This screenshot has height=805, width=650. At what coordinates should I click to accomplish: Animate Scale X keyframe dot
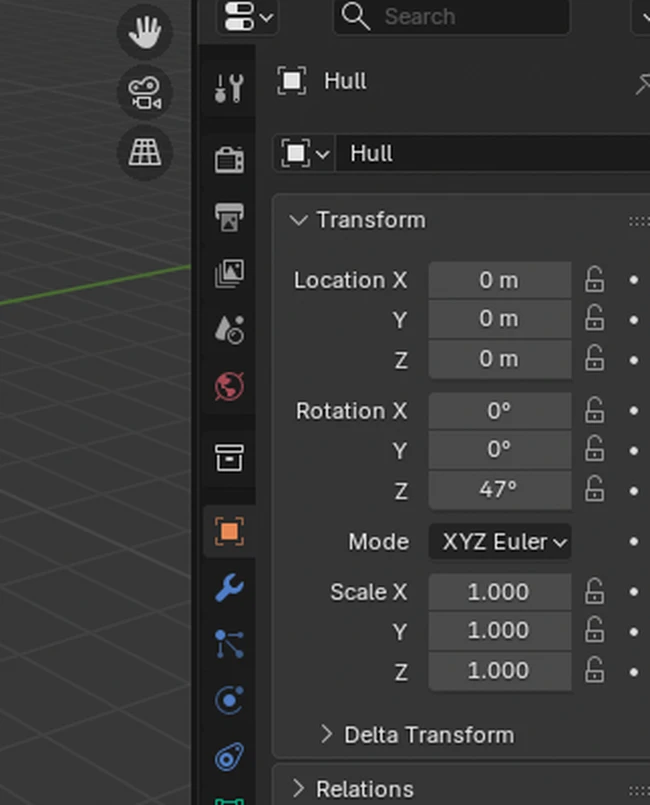634,592
